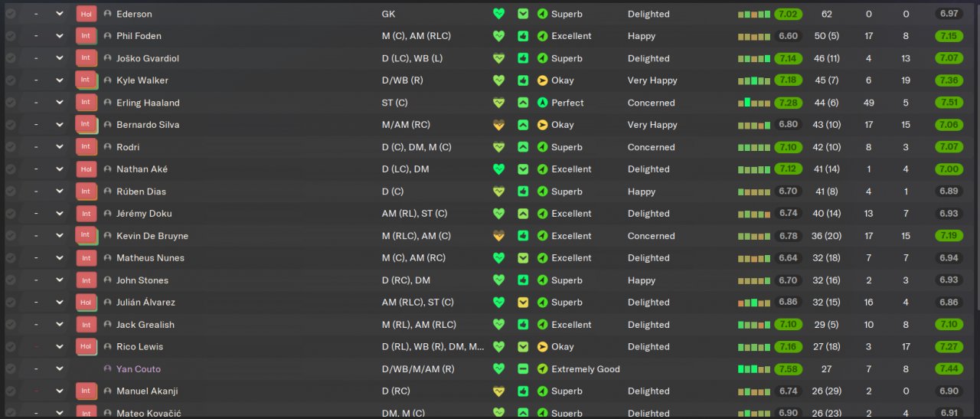The image size is (980, 419).
Task: Click Erling Haaland's Perfect morale icon
Action: point(543,103)
